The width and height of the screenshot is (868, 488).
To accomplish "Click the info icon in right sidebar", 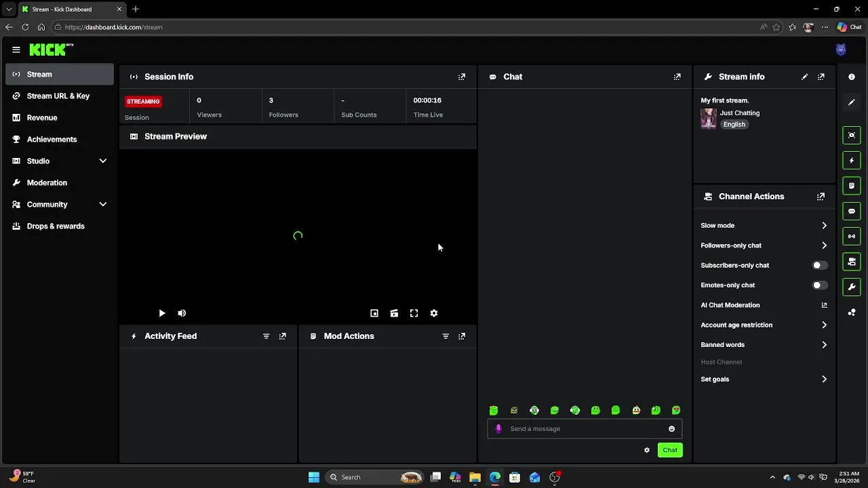I will 852,77.
